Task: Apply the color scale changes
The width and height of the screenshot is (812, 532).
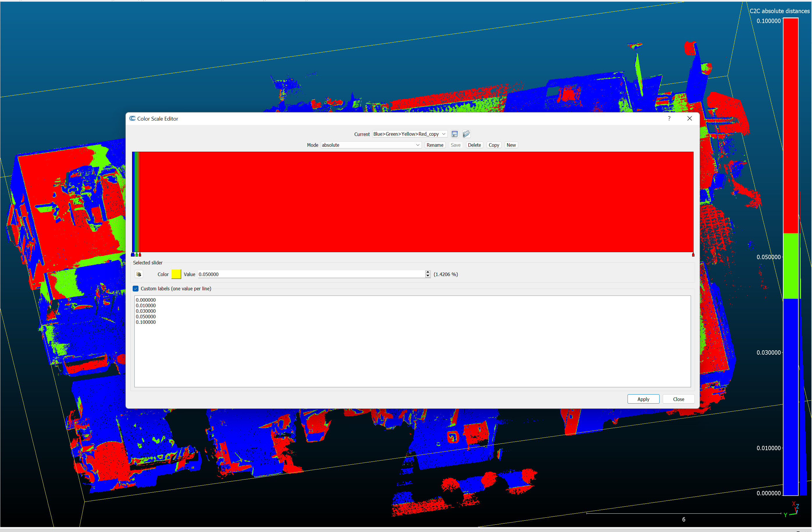Action: [643, 399]
